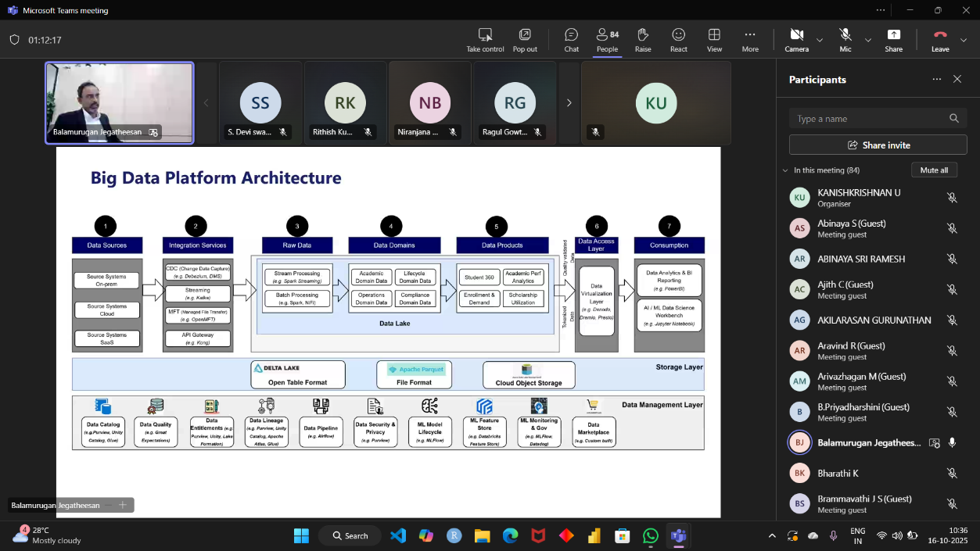
Task: Expand Camera options dropdown arrow
Action: point(820,40)
